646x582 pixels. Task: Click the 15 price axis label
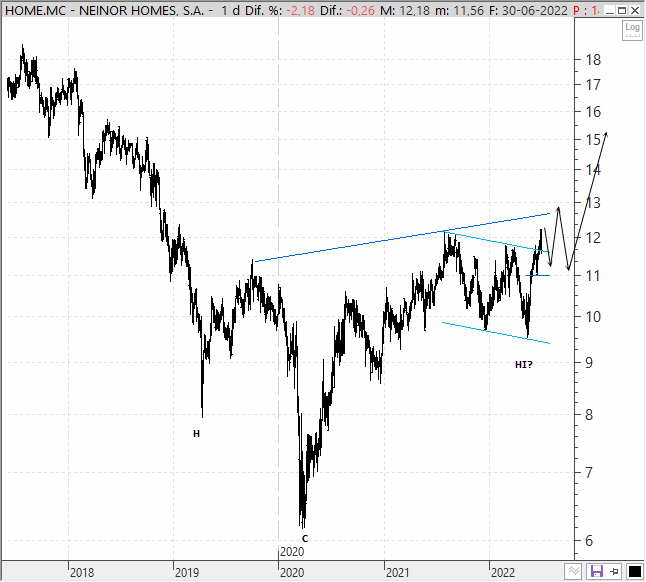(x=593, y=140)
